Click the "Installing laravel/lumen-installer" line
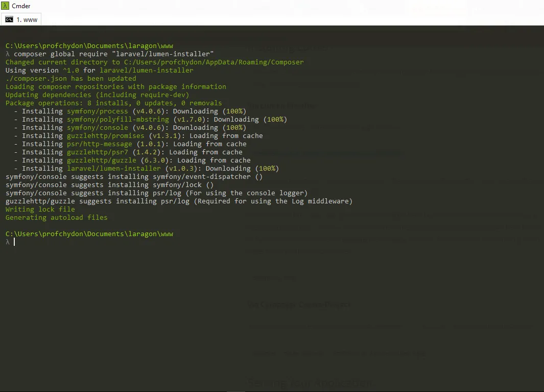Image resolution: width=544 pixels, height=392 pixels. (146, 168)
